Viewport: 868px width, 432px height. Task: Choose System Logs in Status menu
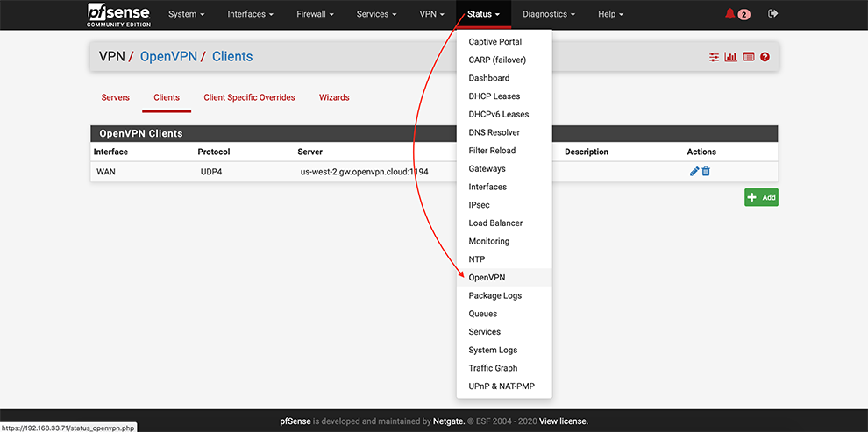point(493,351)
